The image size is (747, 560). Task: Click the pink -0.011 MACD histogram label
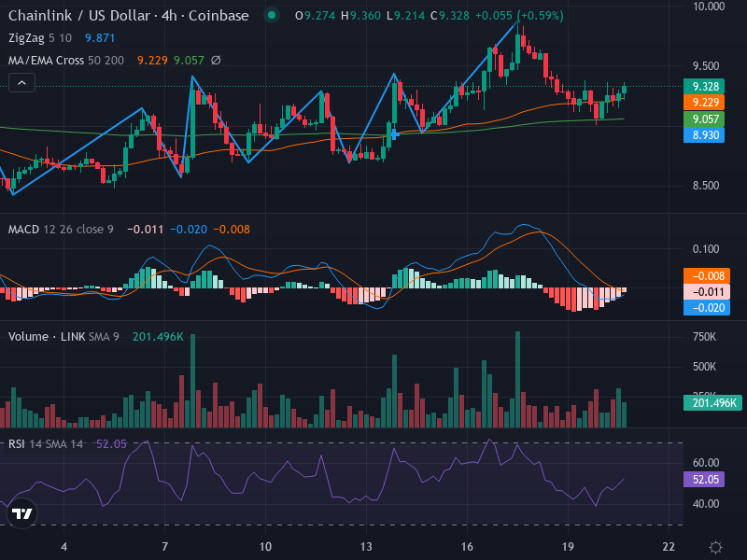coord(707,291)
